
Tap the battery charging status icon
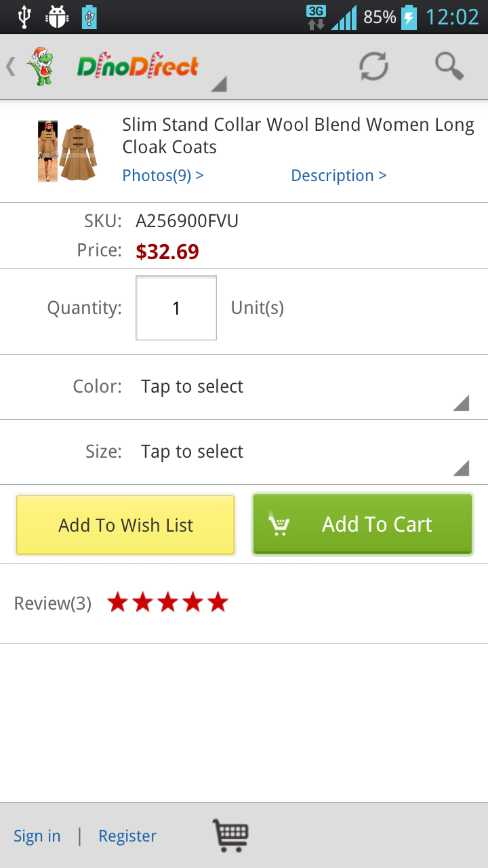409,17
